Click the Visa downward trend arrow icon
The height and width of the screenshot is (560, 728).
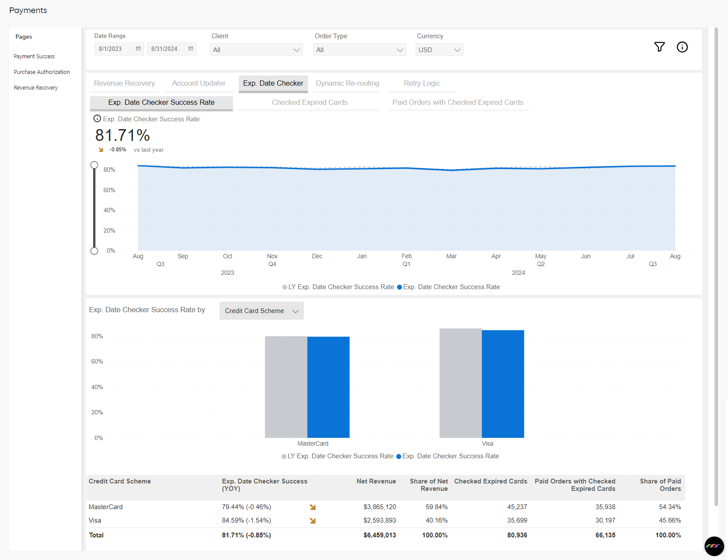313,520
